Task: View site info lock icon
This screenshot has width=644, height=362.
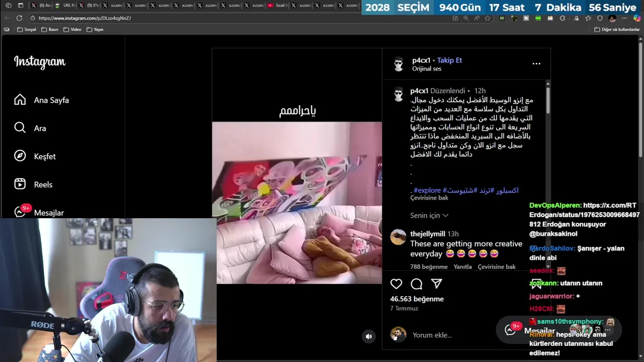Action: point(32,18)
